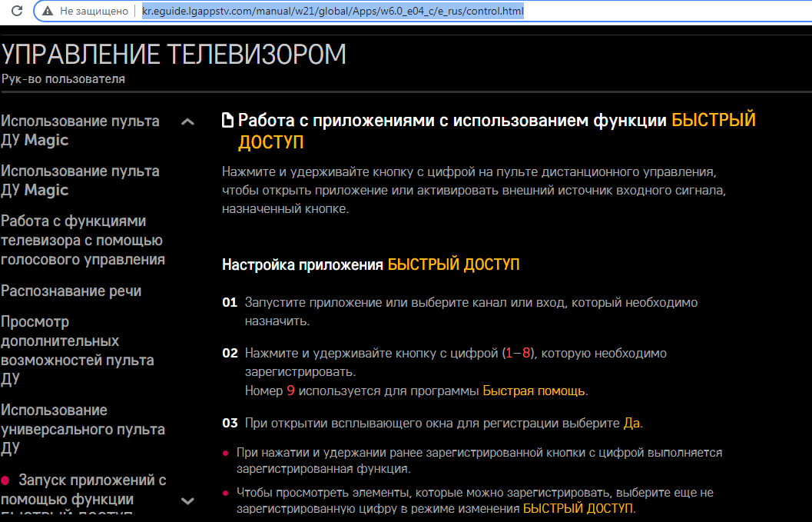
Task: Click the red bullet beside 'Запуск приложений'
Action: 5,480
